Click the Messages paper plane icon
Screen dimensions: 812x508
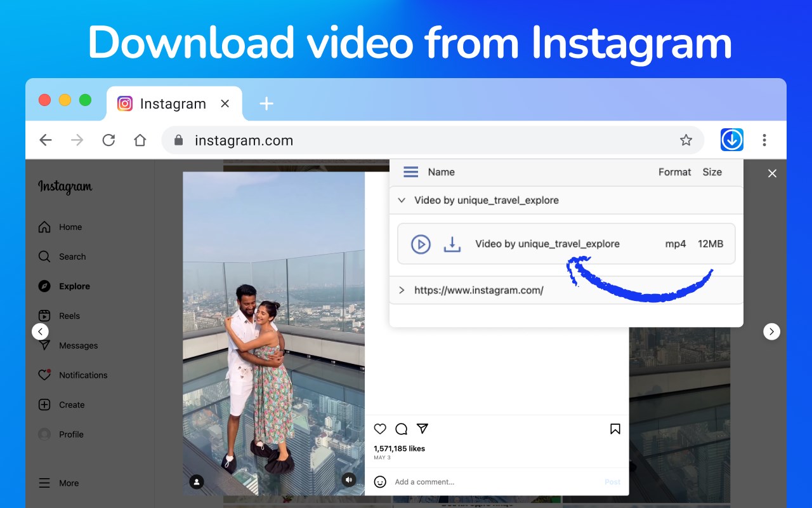click(44, 345)
